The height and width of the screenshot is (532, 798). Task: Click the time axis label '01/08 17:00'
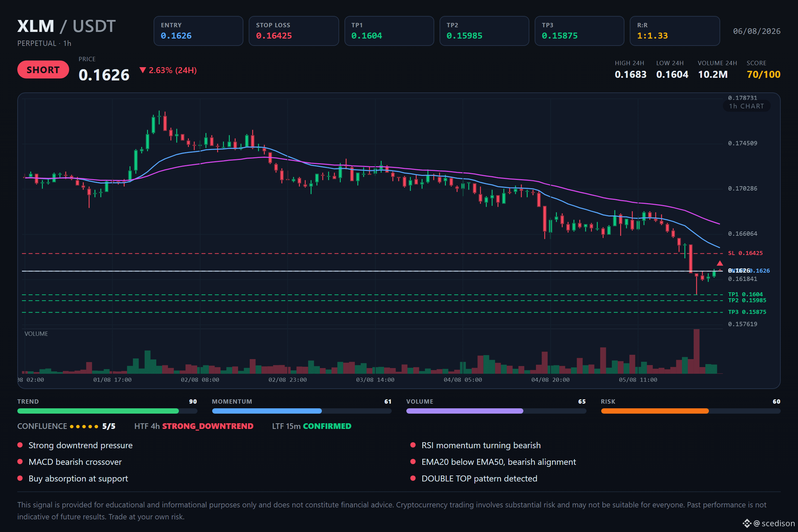(x=112, y=380)
